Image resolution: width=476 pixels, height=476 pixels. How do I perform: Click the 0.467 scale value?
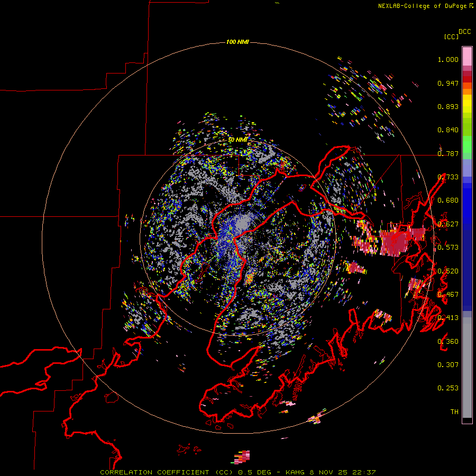pyautogui.click(x=448, y=295)
